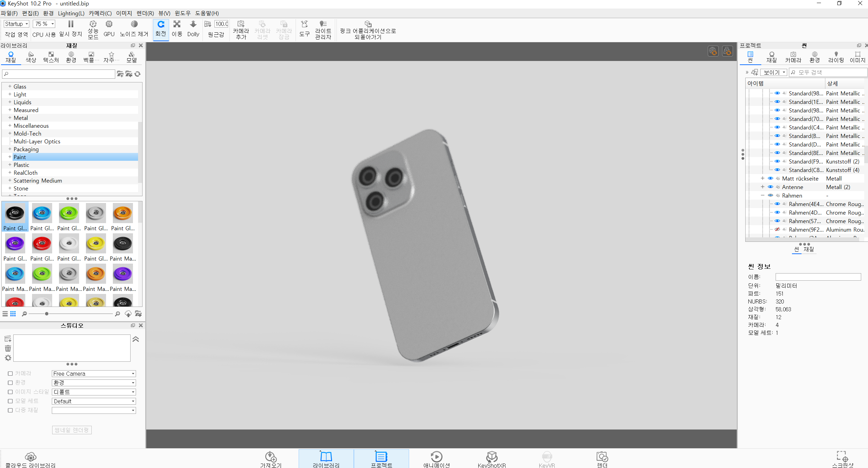
Task: Switch to the 텍스처 library tab
Action: [x=51, y=57]
